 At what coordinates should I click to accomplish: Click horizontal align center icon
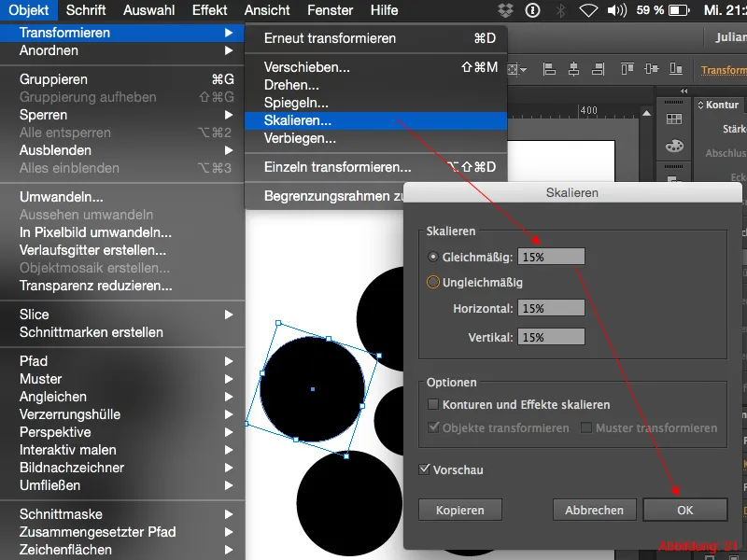573,69
